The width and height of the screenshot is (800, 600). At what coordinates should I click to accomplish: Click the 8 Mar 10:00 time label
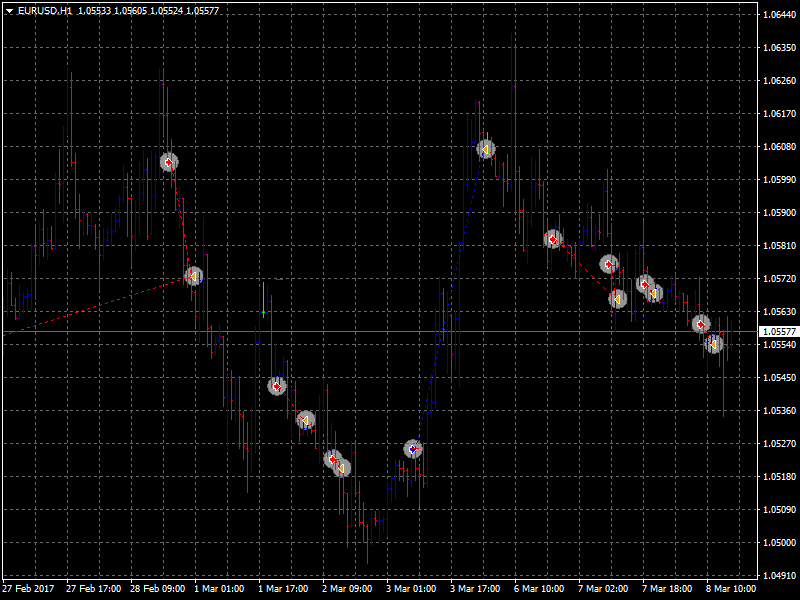click(x=731, y=588)
